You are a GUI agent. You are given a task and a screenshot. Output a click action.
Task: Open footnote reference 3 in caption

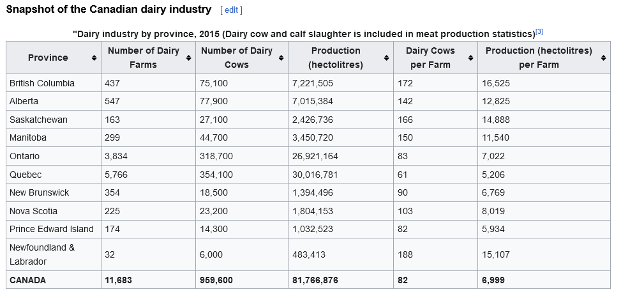pyautogui.click(x=539, y=31)
